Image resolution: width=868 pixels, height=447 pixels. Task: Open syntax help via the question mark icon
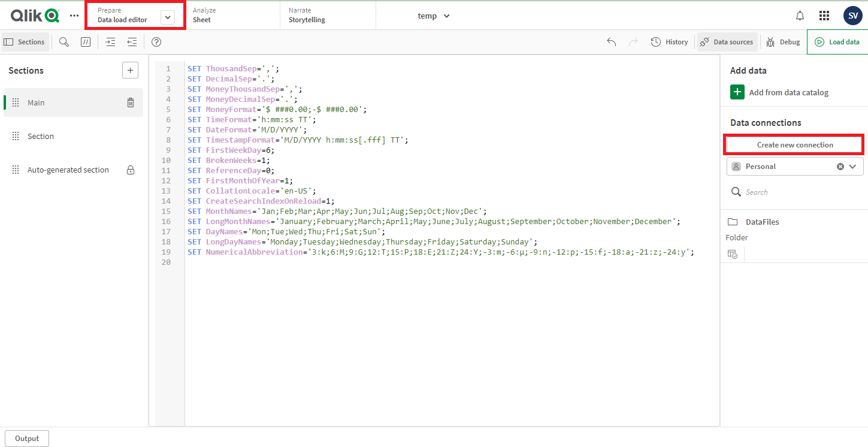click(x=156, y=42)
